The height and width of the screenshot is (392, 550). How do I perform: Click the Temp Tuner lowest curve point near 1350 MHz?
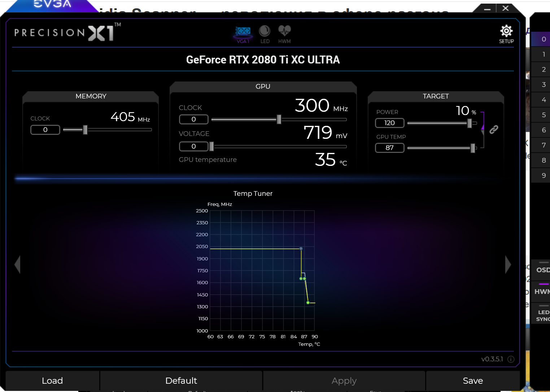(x=308, y=303)
